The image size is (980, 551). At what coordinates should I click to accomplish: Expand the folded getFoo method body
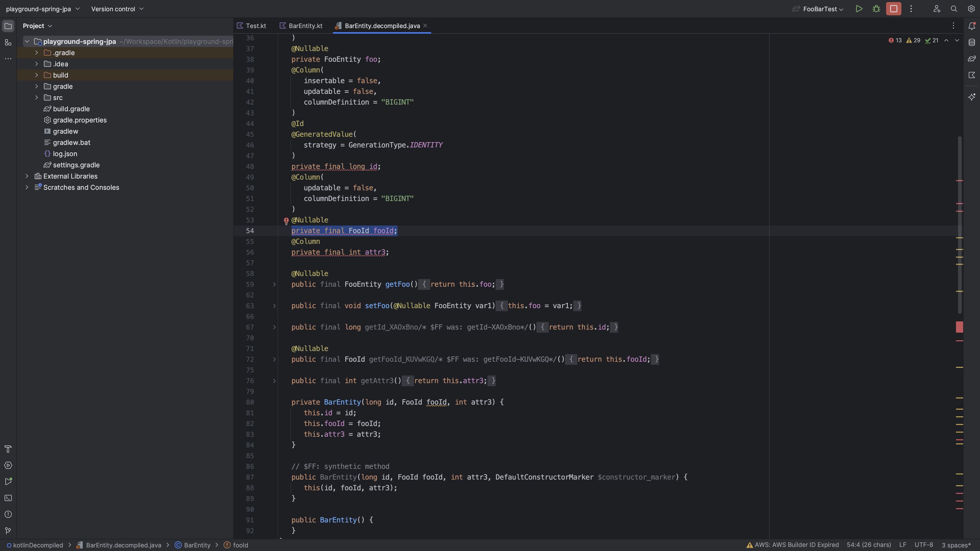tap(274, 284)
